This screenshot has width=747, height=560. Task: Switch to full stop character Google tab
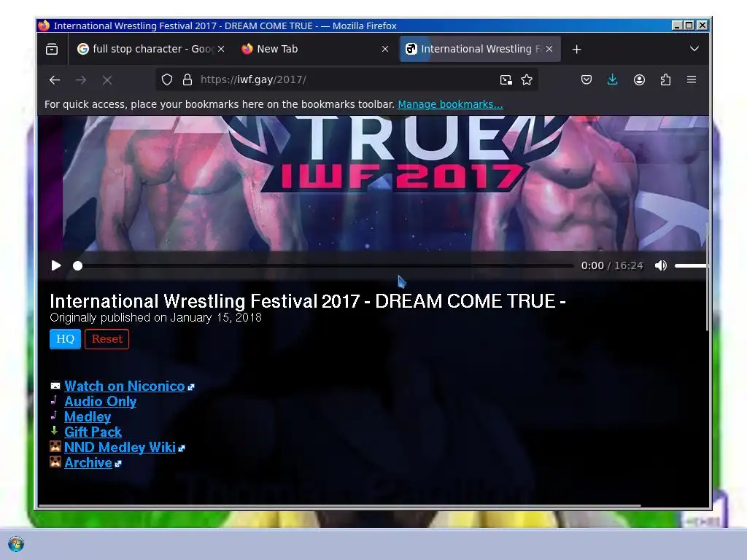point(151,49)
